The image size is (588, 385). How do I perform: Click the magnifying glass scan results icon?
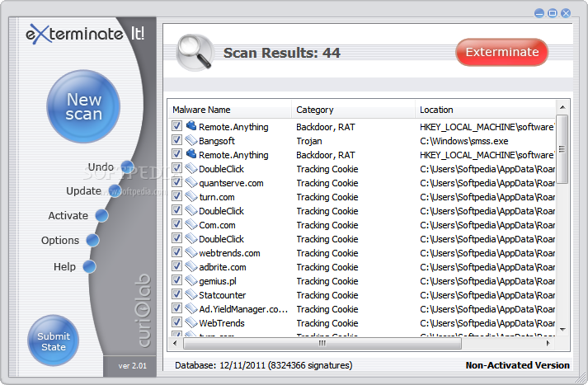(x=195, y=53)
